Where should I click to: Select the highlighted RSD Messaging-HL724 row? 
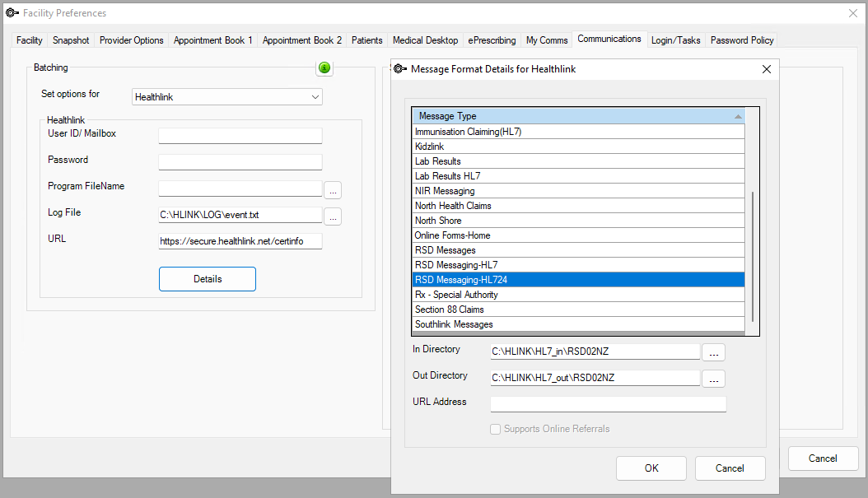pos(578,280)
